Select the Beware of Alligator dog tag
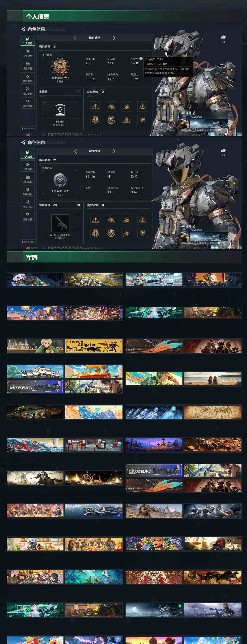 click(x=94, y=346)
